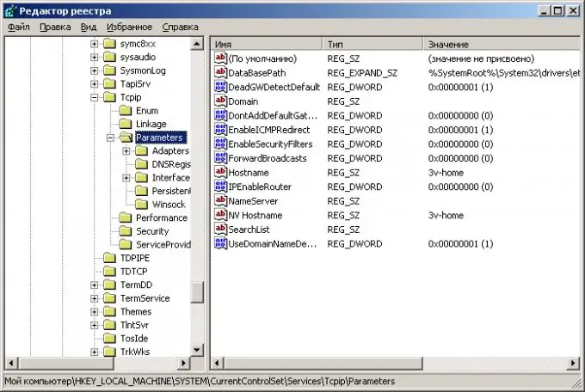Viewport: 585px width, 392px height.
Task: Select the UseDomainNameDe… value row
Action: 396,243
